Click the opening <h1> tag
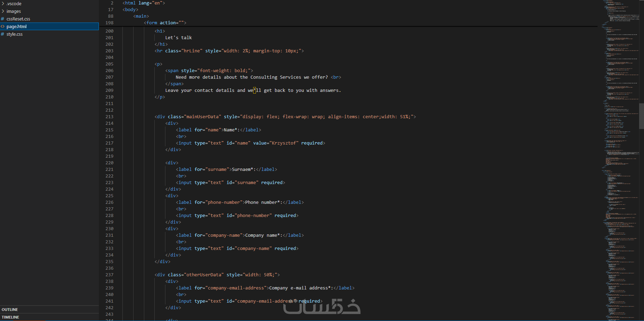644x321 pixels. click(160, 31)
